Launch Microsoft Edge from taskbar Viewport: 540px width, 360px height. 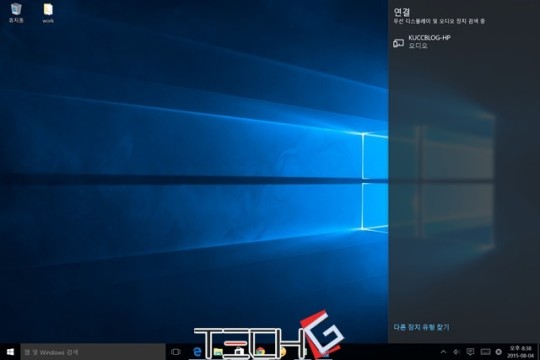click(x=197, y=352)
